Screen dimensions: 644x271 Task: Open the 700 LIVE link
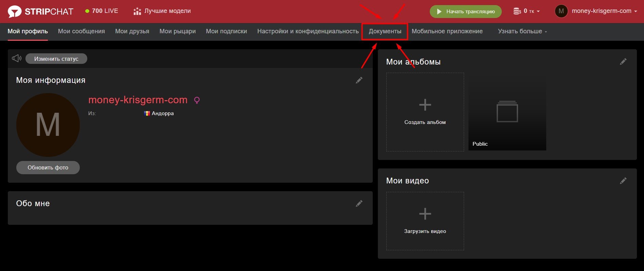pyautogui.click(x=102, y=11)
